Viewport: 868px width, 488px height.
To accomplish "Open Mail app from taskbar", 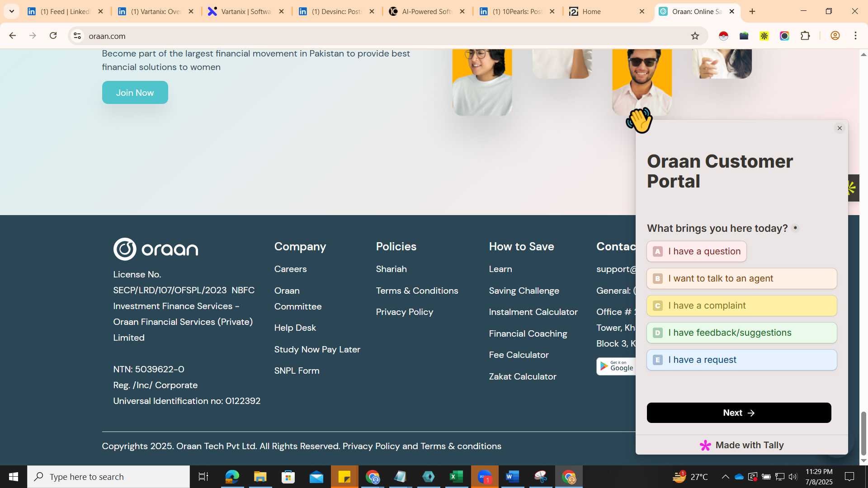I will tap(316, 477).
